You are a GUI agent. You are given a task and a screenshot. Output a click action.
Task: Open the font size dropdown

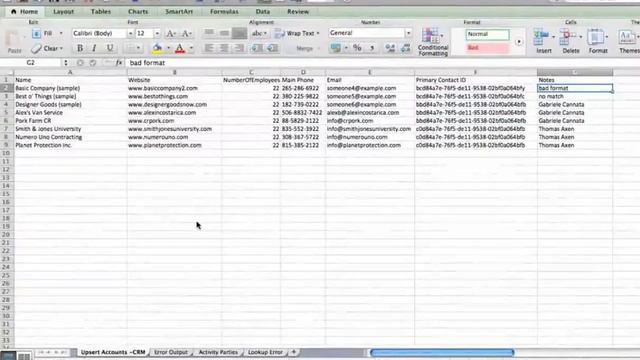[x=157, y=33]
